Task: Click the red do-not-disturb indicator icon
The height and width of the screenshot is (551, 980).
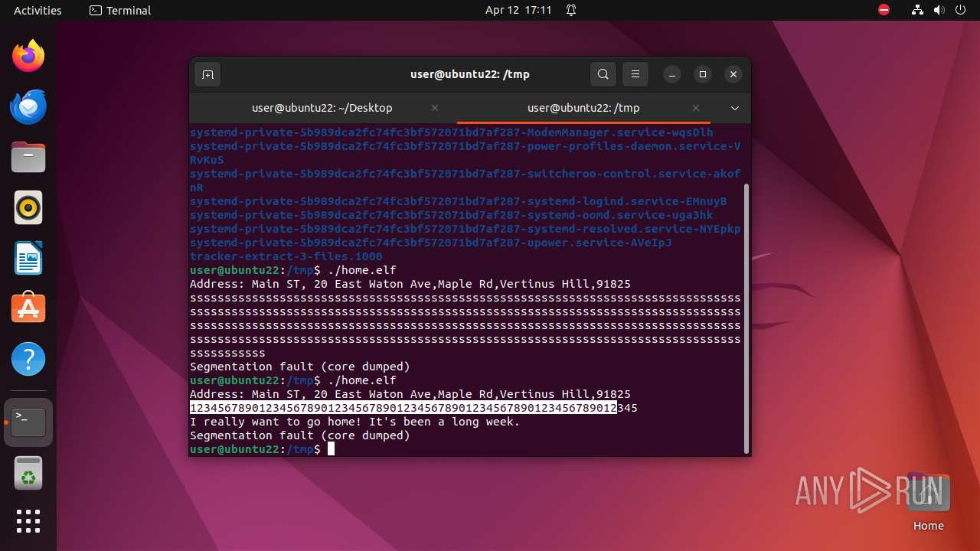Action: 884,10
